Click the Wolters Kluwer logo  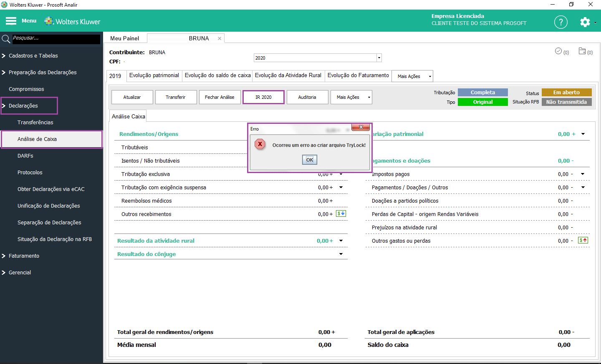click(x=73, y=21)
